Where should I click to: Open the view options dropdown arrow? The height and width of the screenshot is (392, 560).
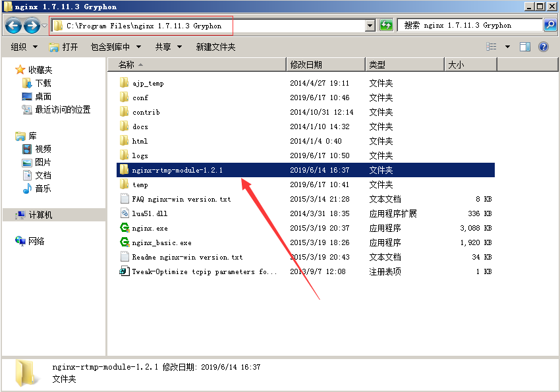(x=507, y=47)
